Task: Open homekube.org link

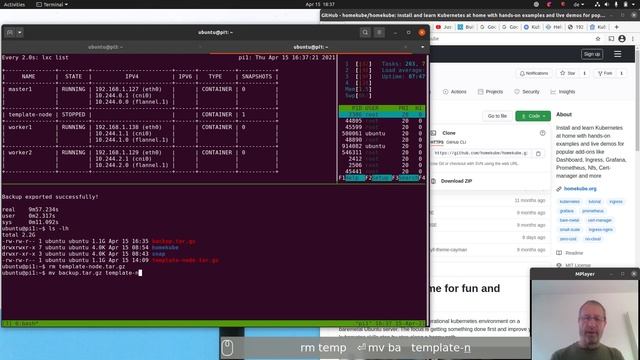Action: pyautogui.click(x=580, y=189)
